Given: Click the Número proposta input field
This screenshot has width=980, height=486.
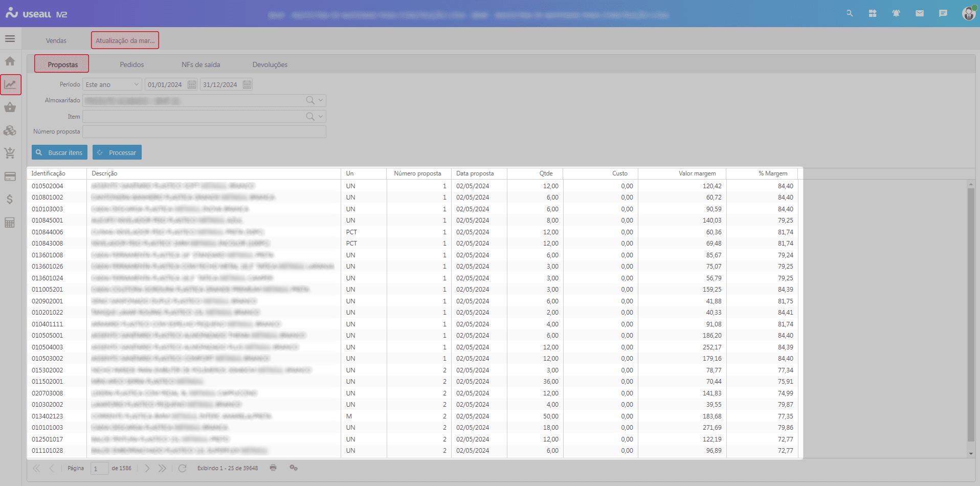Looking at the screenshot, I should 204,132.
